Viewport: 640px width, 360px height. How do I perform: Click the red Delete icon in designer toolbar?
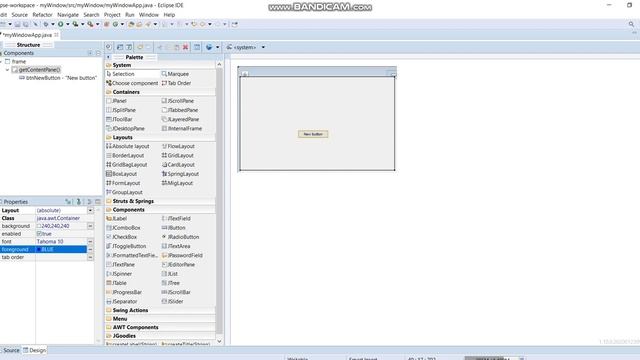click(x=185, y=47)
